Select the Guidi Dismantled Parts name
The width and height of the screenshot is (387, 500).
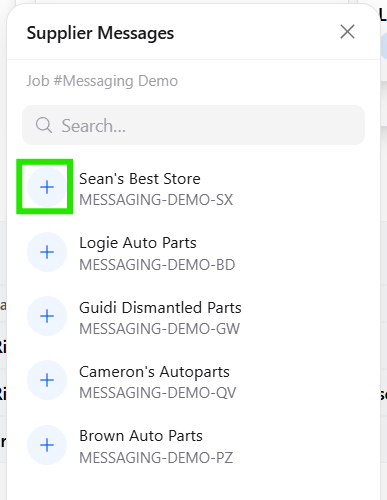pos(160,307)
